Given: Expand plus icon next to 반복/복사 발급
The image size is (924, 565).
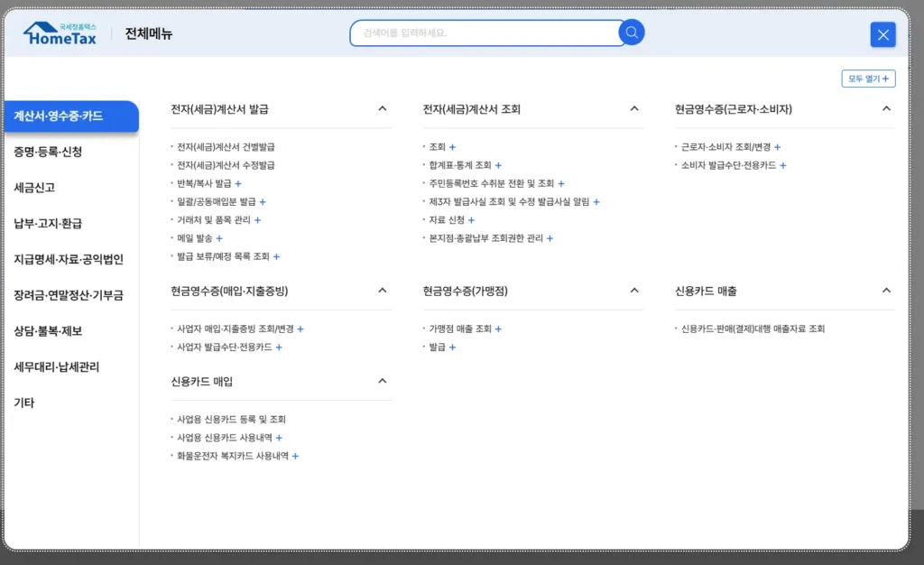Looking at the screenshot, I should coord(238,184).
